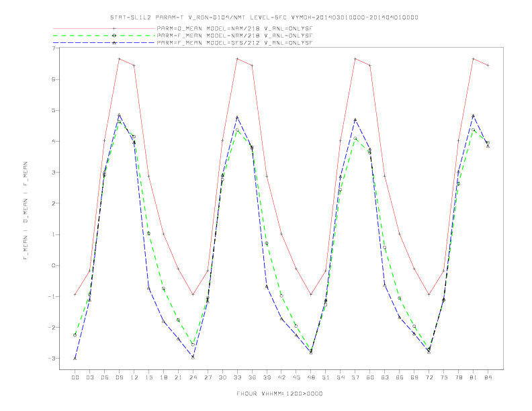Screen dimensions: 532x411
Task: Click the x-axis tick label 00
Action: click(x=75, y=377)
